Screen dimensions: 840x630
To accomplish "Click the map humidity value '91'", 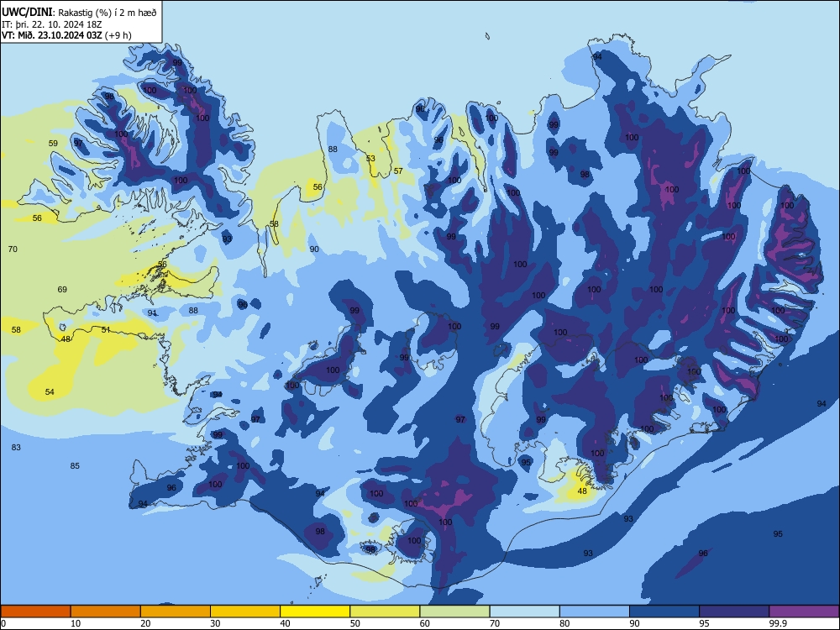I will click(152, 313).
